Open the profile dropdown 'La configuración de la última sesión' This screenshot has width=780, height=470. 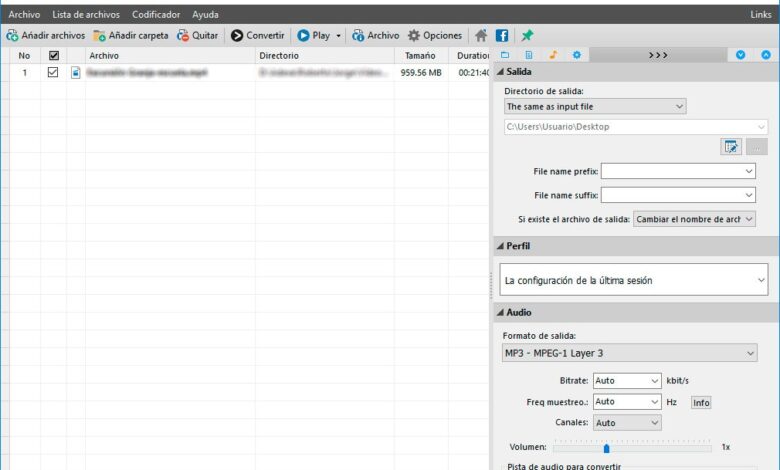point(634,280)
